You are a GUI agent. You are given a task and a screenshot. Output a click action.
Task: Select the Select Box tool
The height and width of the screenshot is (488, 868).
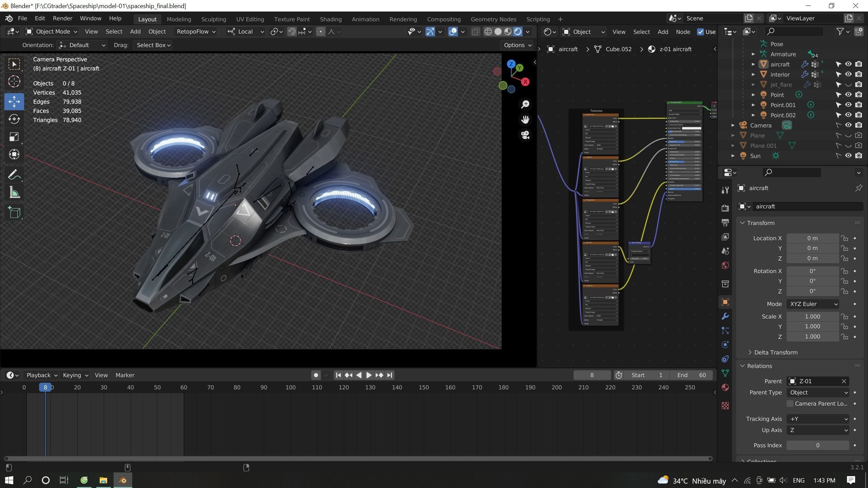(x=14, y=64)
